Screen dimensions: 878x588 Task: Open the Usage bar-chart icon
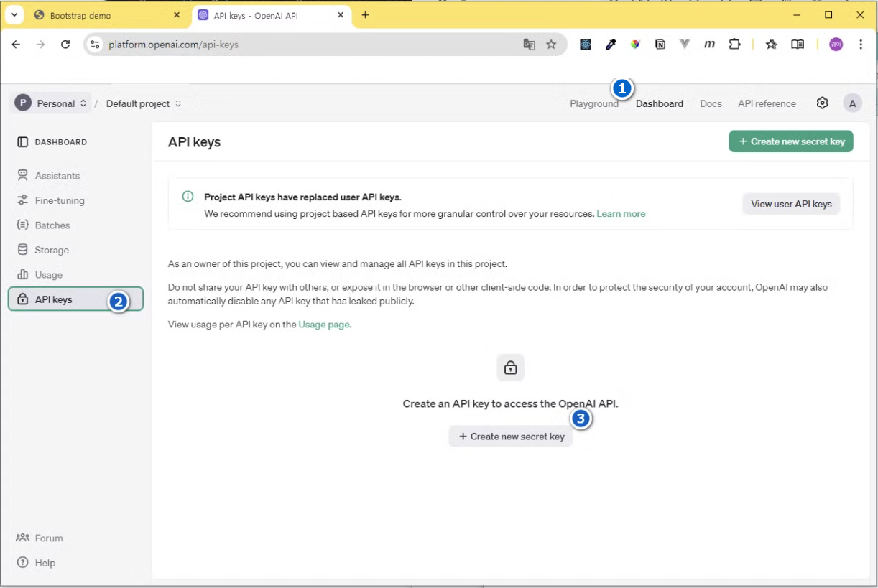tap(22, 274)
